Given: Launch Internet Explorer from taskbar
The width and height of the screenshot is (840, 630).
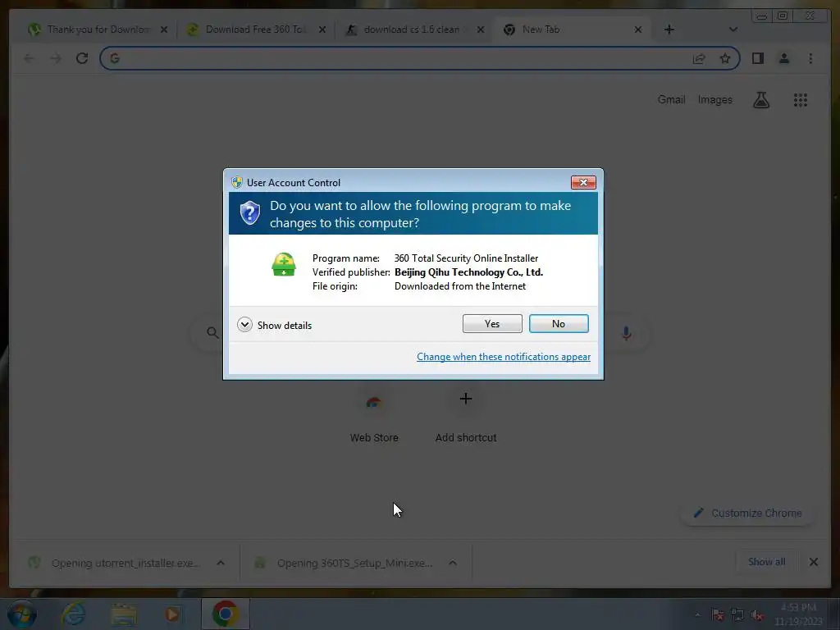Looking at the screenshot, I should tap(73, 614).
